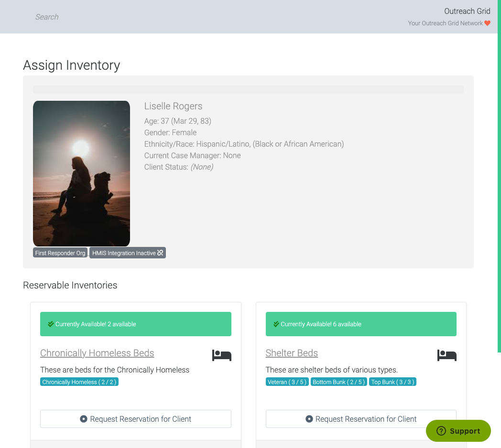Click the bed icon beside Shelter Beds
501x448 pixels.
coord(447,355)
